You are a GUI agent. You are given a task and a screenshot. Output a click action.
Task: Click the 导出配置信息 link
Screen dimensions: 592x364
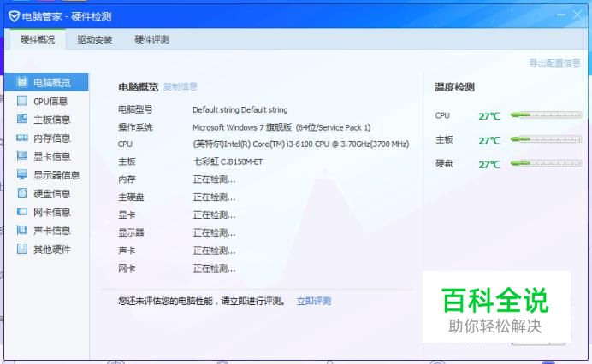[x=554, y=62]
